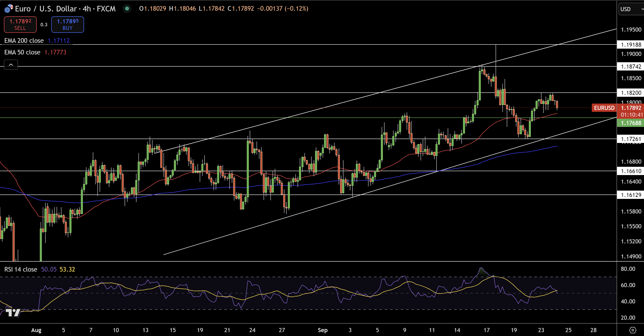Click the 1.19500 price scale label
Image resolution: width=644 pixels, height=336 pixels.
[x=631, y=29]
